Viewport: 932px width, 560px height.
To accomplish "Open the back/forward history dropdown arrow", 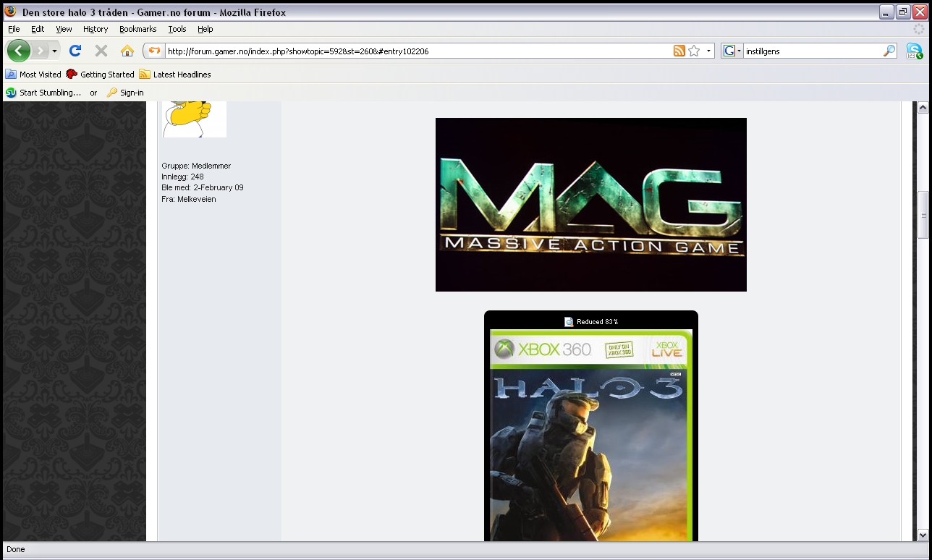I will click(x=54, y=51).
